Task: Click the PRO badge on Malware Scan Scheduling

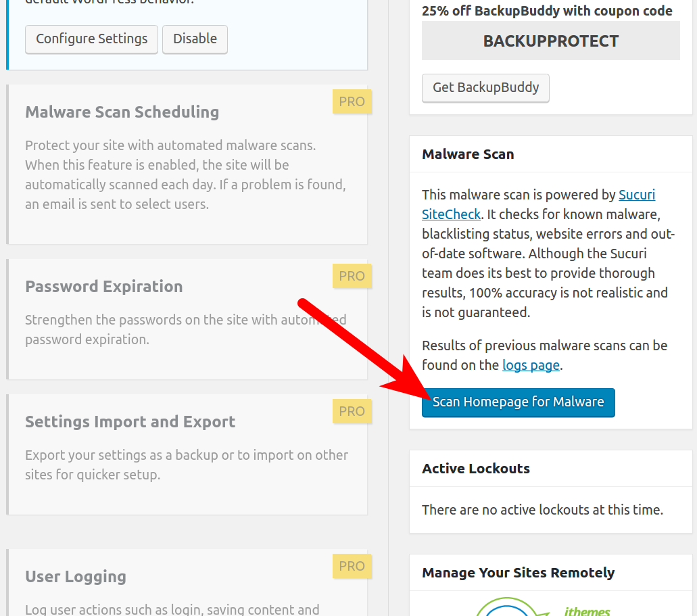Action: click(352, 102)
